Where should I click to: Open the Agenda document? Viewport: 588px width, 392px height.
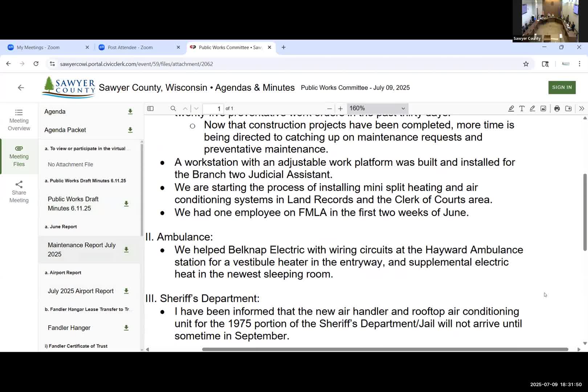(55, 112)
